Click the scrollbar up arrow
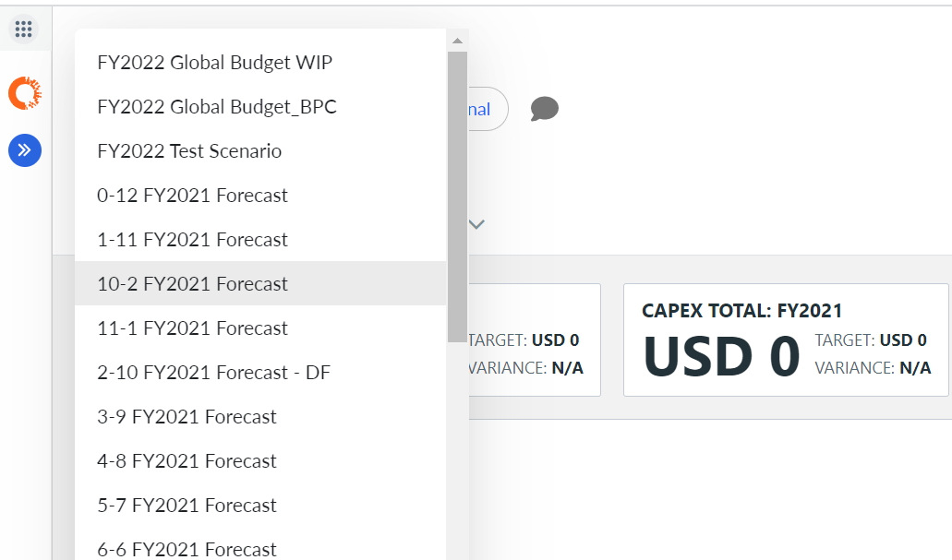This screenshot has width=952, height=560. pyautogui.click(x=457, y=41)
